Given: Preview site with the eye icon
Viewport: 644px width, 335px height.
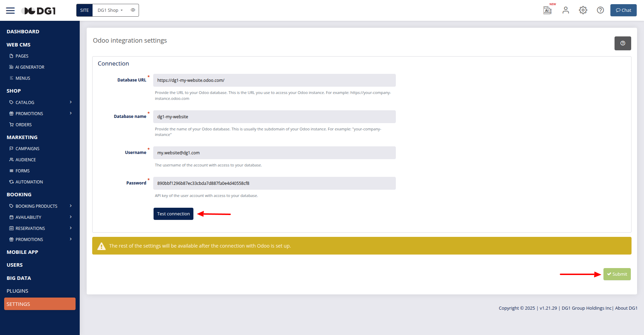Looking at the screenshot, I should [133, 10].
